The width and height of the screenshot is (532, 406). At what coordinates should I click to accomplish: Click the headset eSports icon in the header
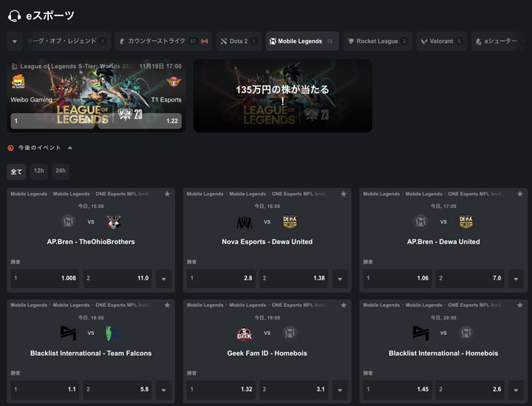(x=15, y=16)
